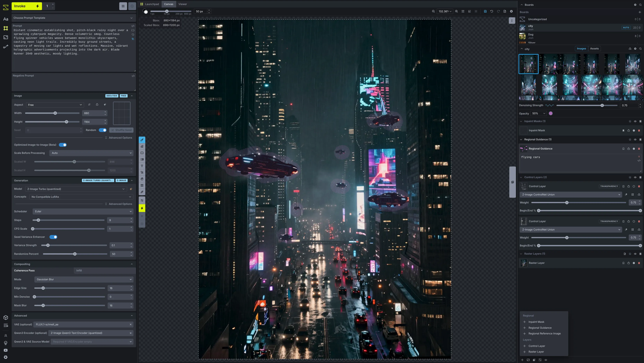Toggle the Random seed switch
Image resolution: width=644 pixels, height=363 pixels.
pos(102,130)
